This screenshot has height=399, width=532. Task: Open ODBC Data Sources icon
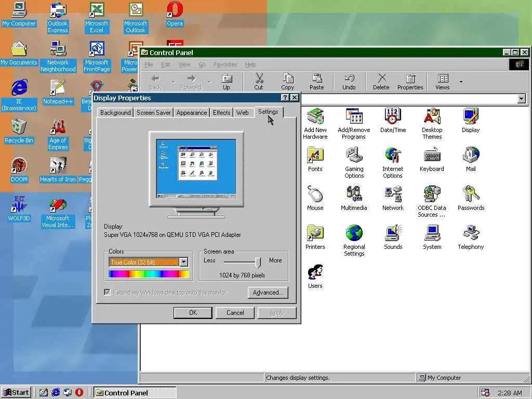pyautogui.click(x=432, y=202)
